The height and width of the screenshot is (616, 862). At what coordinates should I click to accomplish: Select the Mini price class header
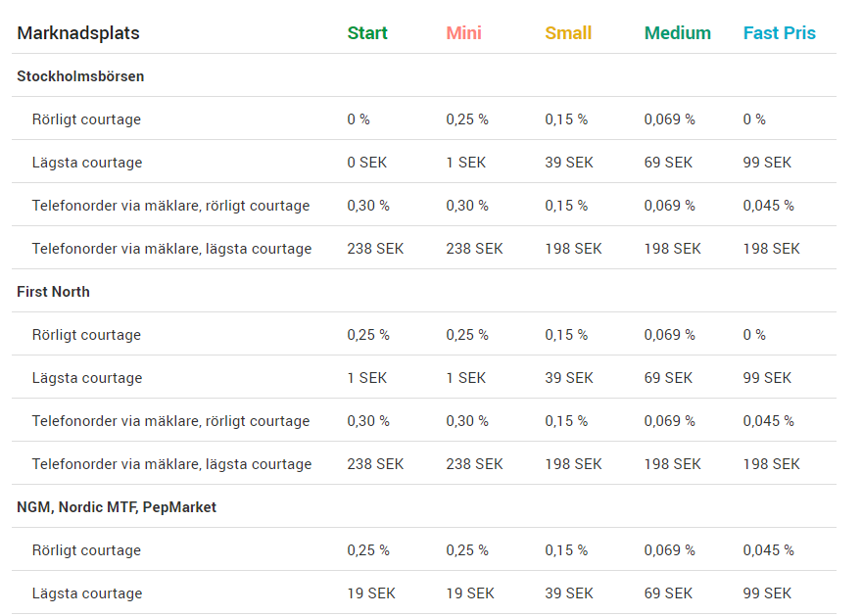click(463, 33)
